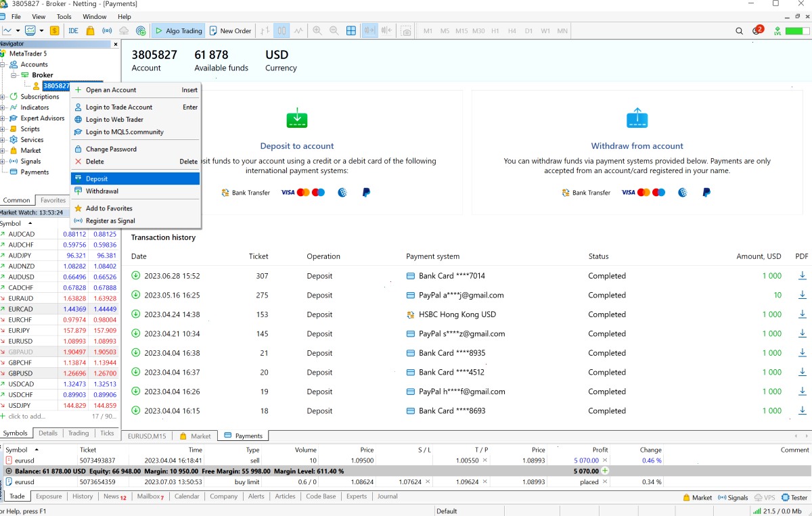The width and height of the screenshot is (812, 516).
Task: Switch to the History tab
Action: pyautogui.click(x=83, y=496)
